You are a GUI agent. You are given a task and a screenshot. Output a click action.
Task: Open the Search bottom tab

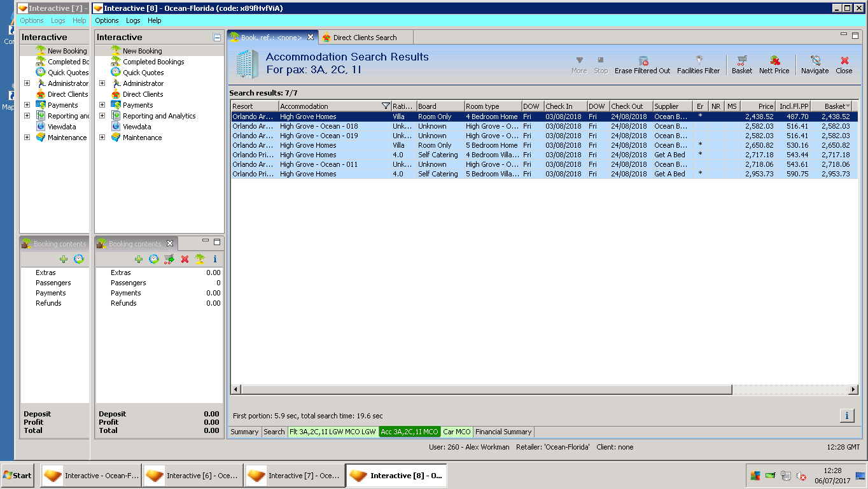click(274, 432)
